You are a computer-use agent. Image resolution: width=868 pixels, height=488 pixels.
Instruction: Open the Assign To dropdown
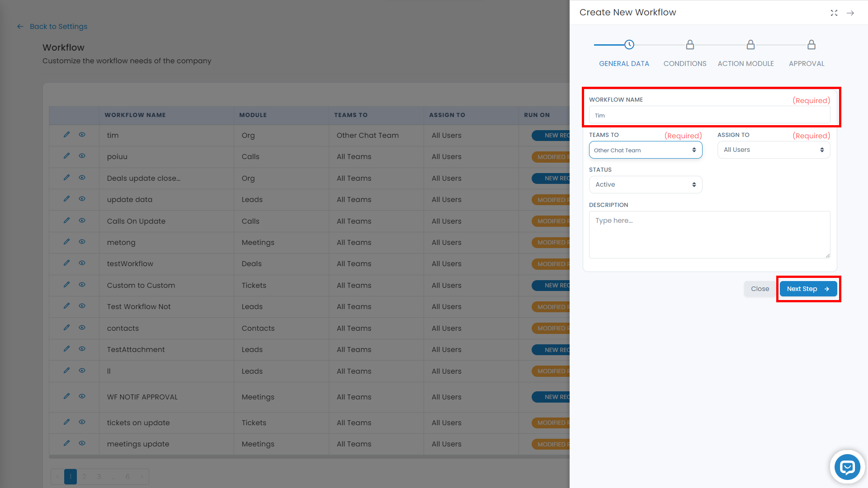coord(774,150)
